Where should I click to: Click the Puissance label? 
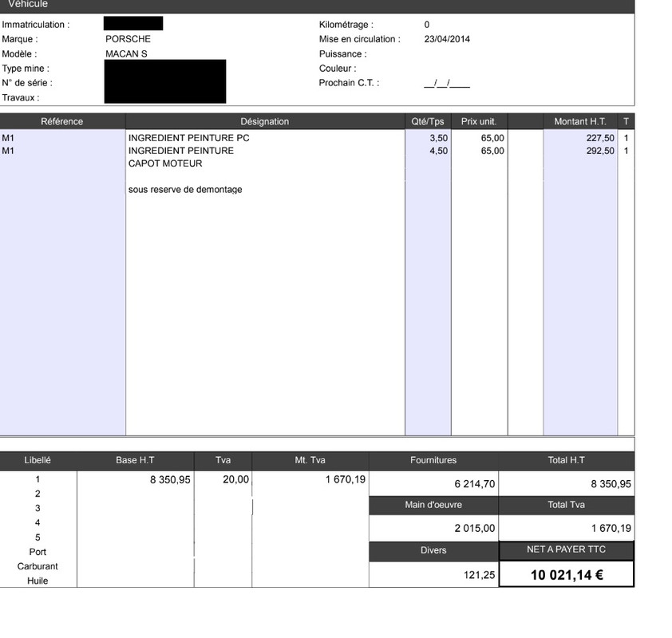(x=343, y=54)
